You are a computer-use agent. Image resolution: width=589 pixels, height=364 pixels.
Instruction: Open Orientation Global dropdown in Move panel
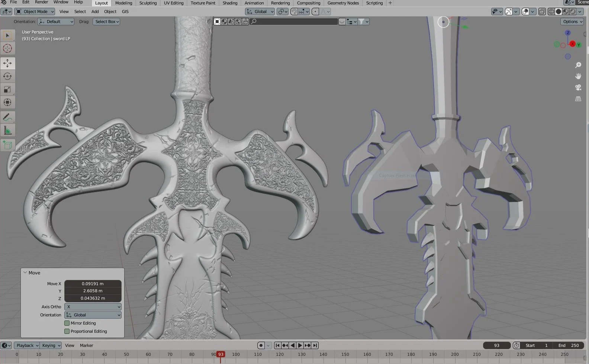93,315
